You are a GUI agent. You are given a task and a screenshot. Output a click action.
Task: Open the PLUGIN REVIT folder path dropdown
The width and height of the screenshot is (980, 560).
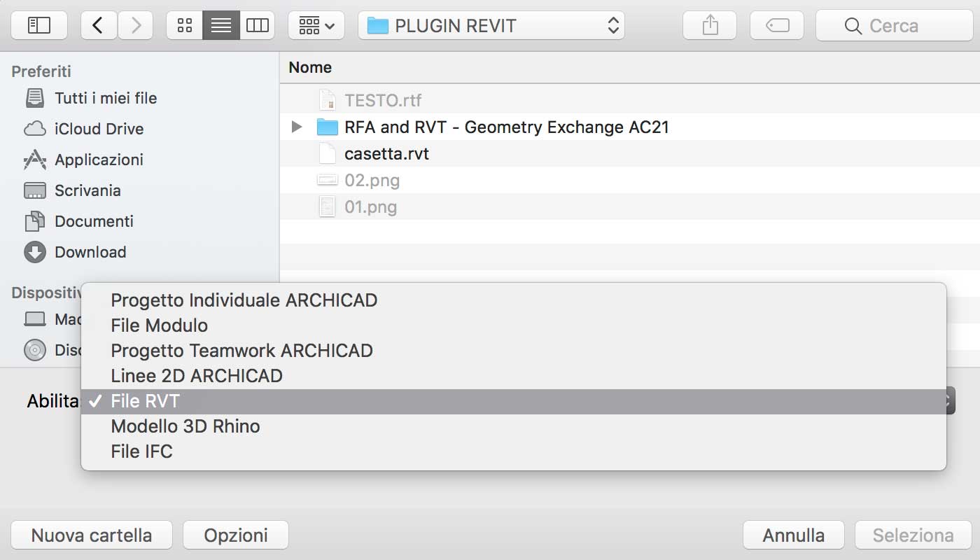pyautogui.click(x=491, y=26)
